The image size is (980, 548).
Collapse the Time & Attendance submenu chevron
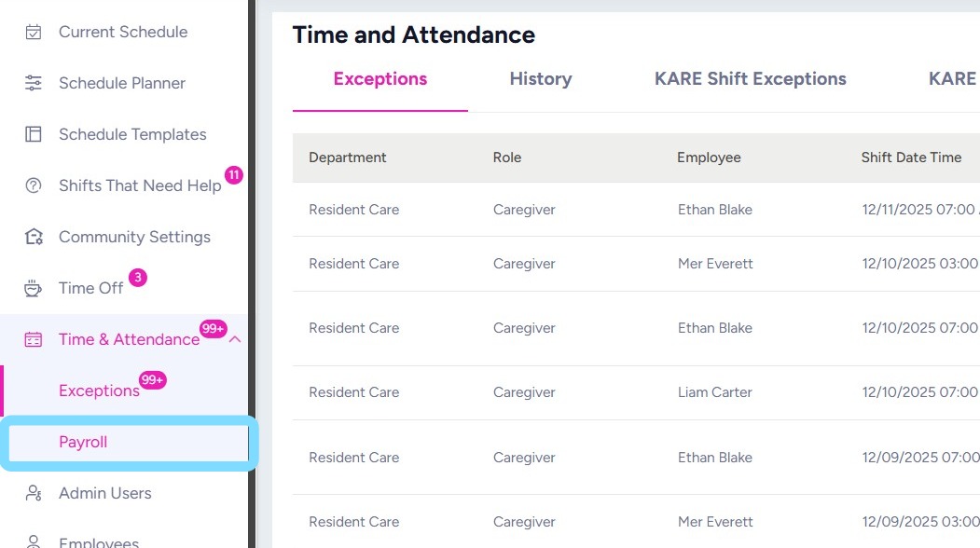point(235,339)
